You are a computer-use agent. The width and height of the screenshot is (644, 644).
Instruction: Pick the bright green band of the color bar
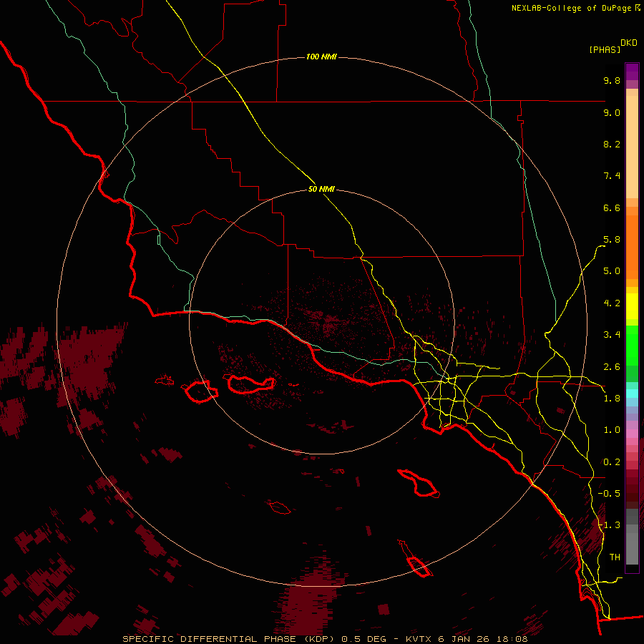click(632, 346)
